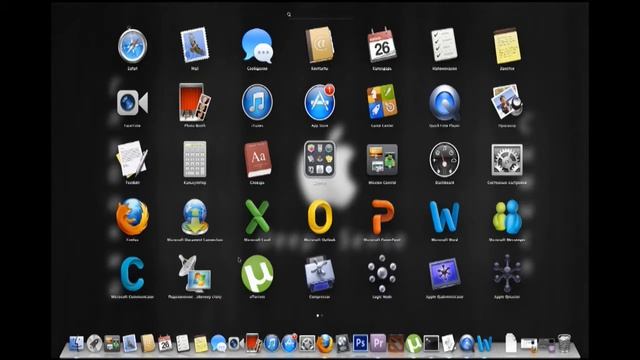Viewport: 640px width, 360px height.
Task: Open the Logic Node app
Action: click(382, 273)
